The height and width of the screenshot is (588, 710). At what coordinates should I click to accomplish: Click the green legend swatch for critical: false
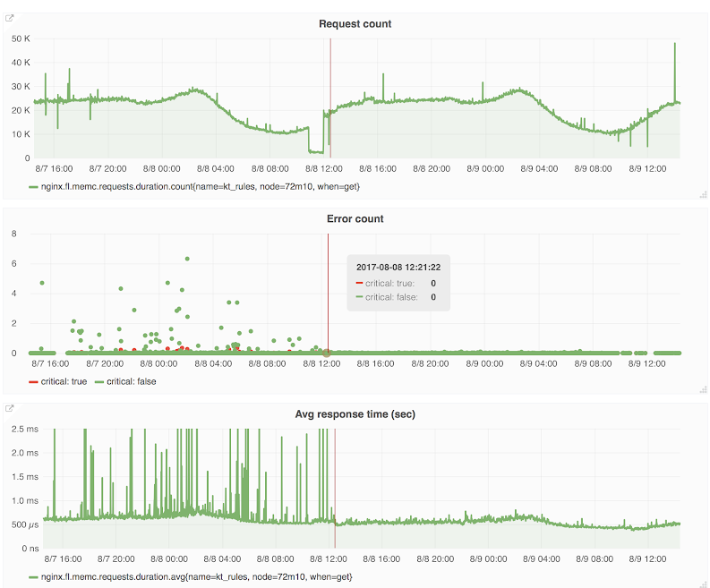(99, 382)
